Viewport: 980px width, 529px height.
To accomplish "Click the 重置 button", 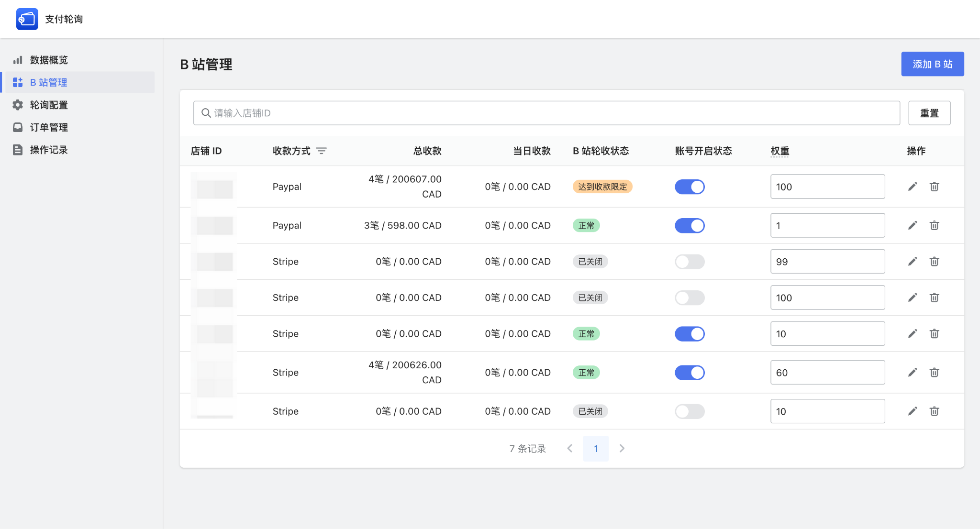I will coord(929,113).
